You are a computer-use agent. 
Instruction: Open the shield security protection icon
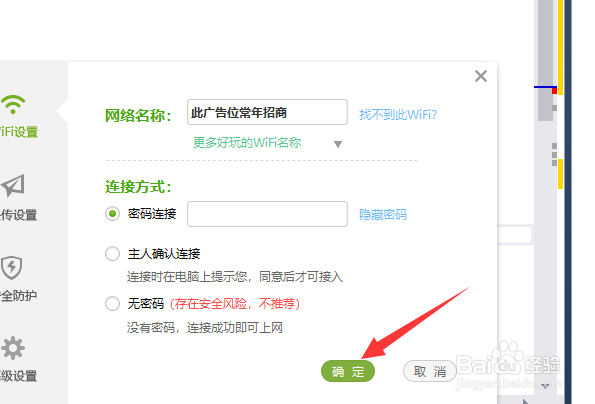coord(11,267)
